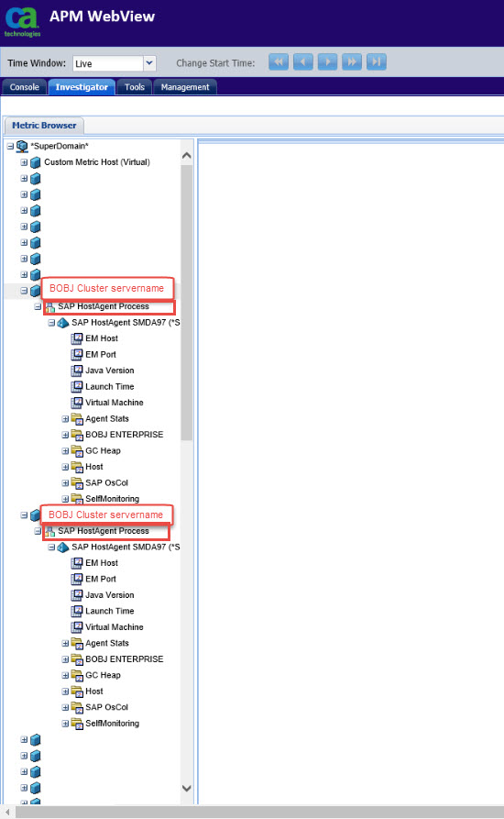Click the first BOBJ ENTERPRISE folder icon
The width and height of the screenshot is (504, 819).
77,435
